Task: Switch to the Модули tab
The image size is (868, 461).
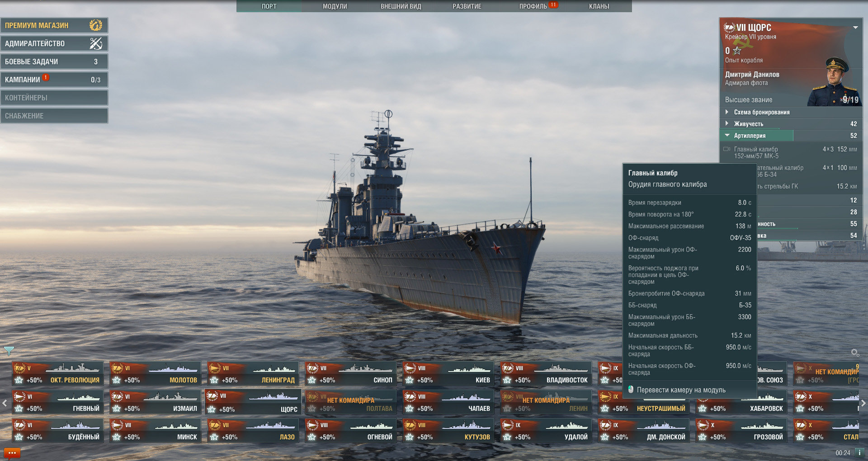Action: click(335, 6)
